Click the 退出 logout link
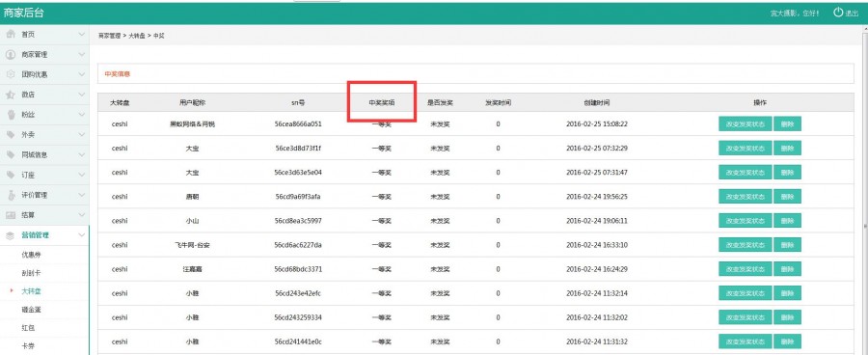The height and width of the screenshot is (355, 868). click(852, 13)
